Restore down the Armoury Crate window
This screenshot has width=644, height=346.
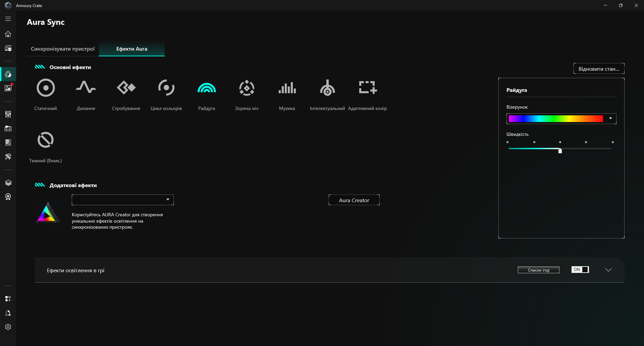pos(621,5)
